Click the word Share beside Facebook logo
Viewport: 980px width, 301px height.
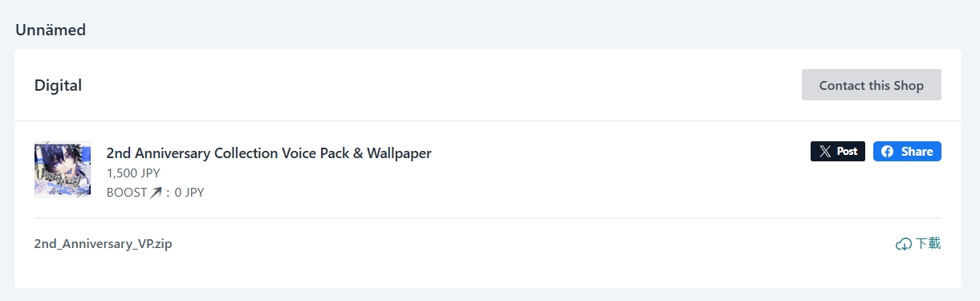coord(917,152)
